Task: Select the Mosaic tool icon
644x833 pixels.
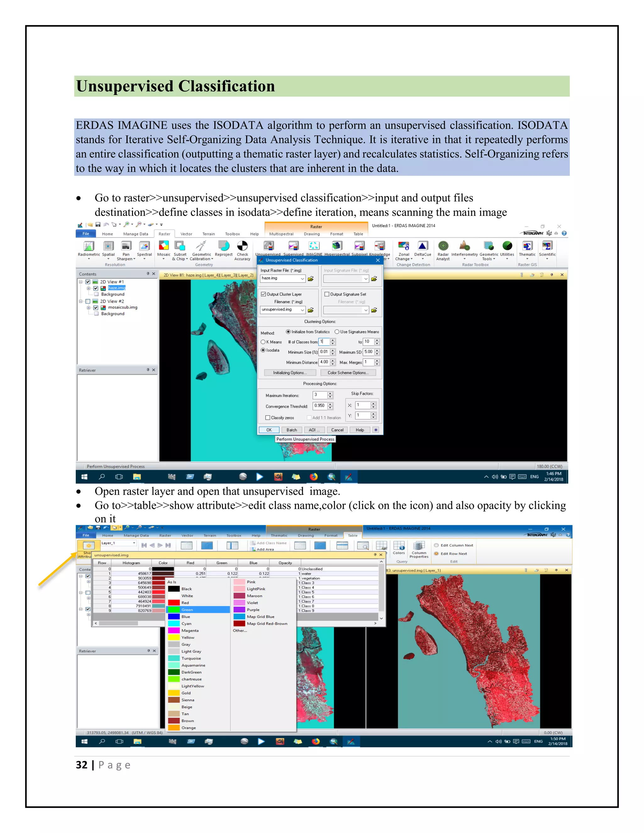Action: click(164, 245)
